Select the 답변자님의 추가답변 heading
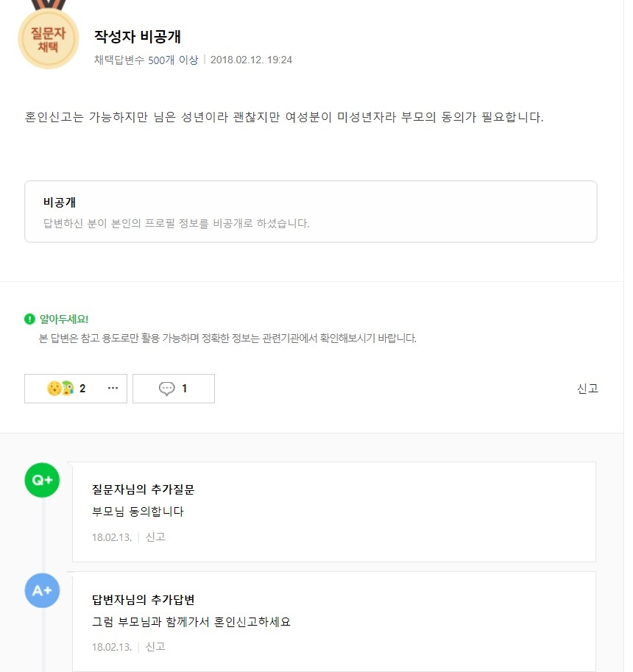633x672 pixels. [143, 600]
